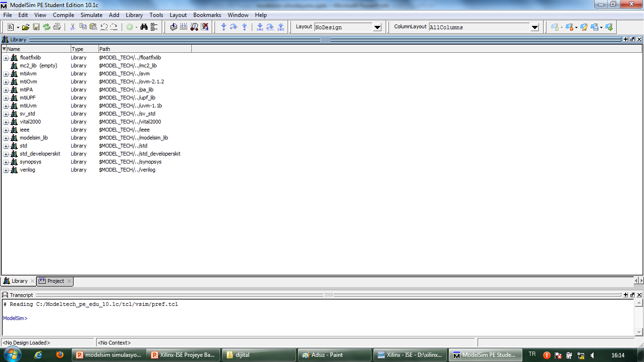Sort by the Path column header
644x362 pixels.
[145, 49]
